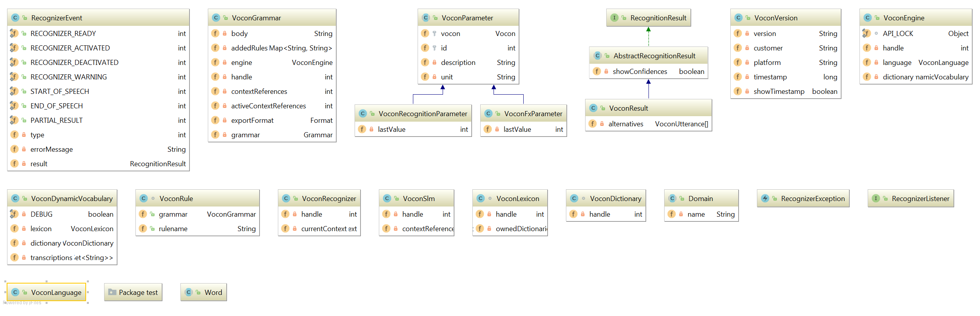Click the class icon of VoconRecognitionParameter
This screenshot has width=980, height=316.
[363, 113]
